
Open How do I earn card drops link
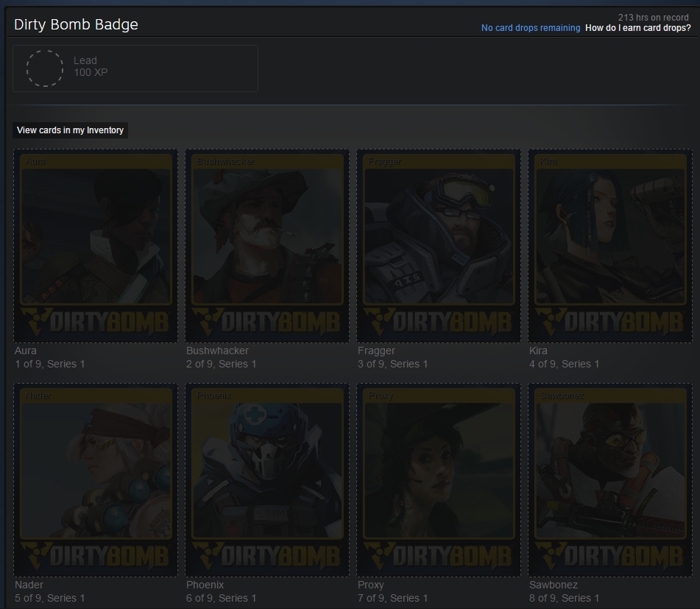[637, 28]
